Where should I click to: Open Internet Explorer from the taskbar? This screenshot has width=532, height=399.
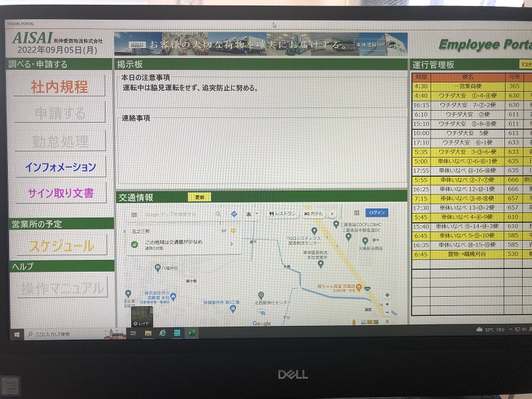(x=163, y=334)
